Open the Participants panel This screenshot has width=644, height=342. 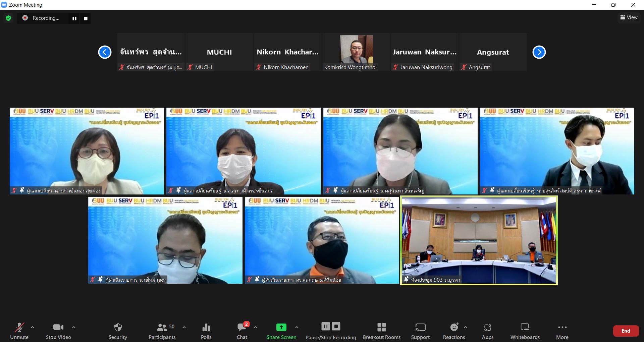point(162,331)
